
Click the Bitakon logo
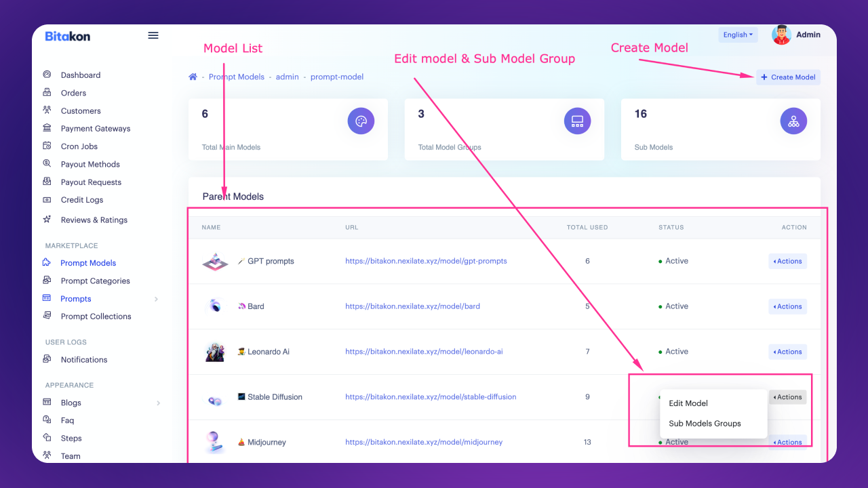(68, 36)
